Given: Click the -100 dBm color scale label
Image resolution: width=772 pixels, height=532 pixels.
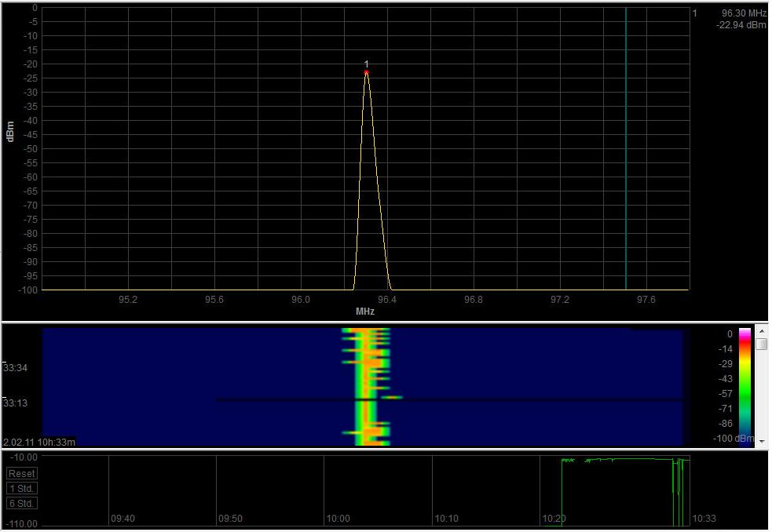Looking at the screenshot, I should 733,439.
